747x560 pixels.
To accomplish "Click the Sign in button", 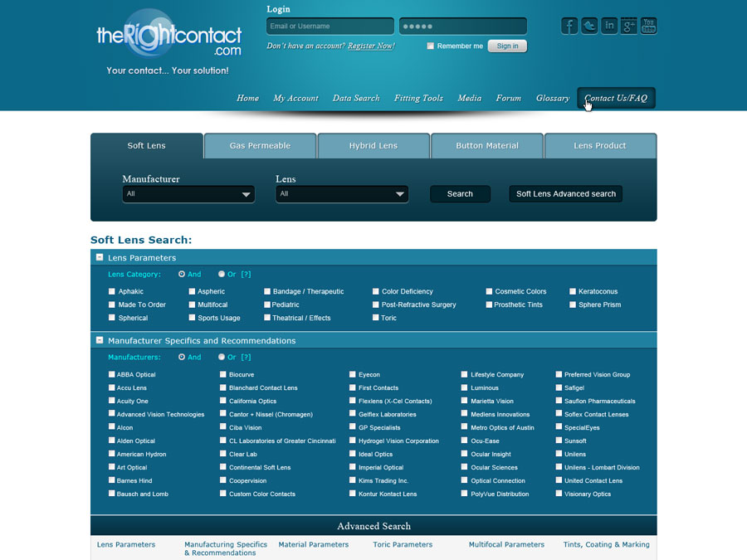I will coord(507,46).
